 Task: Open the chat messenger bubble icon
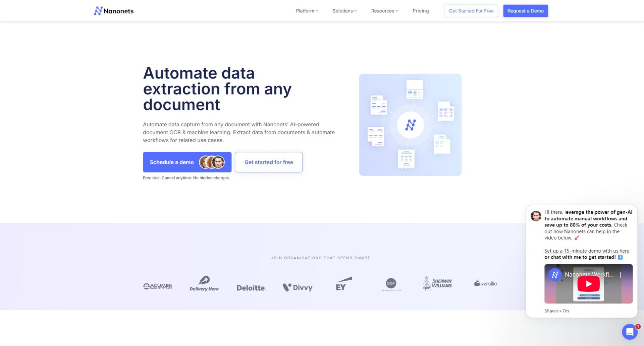point(630,332)
